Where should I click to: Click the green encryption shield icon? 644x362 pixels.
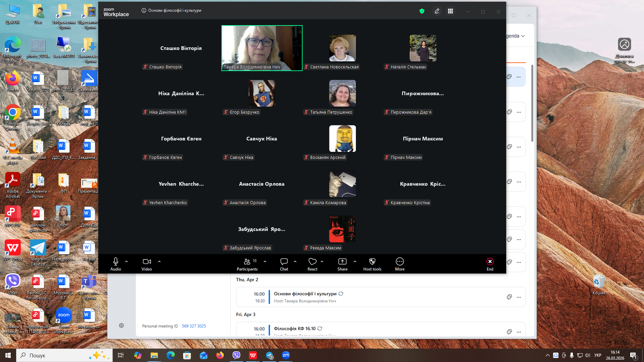click(422, 11)
